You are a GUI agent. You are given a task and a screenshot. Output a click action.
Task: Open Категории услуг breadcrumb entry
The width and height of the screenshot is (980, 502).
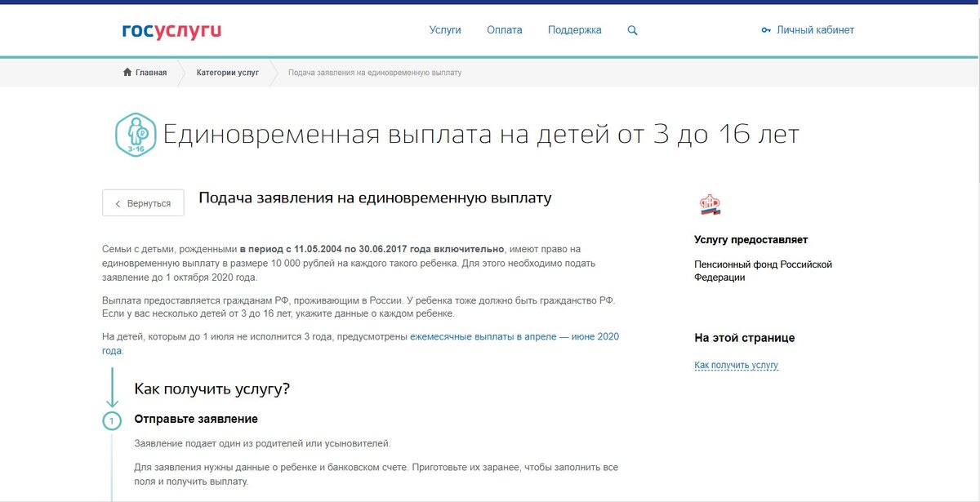[229, 72]
